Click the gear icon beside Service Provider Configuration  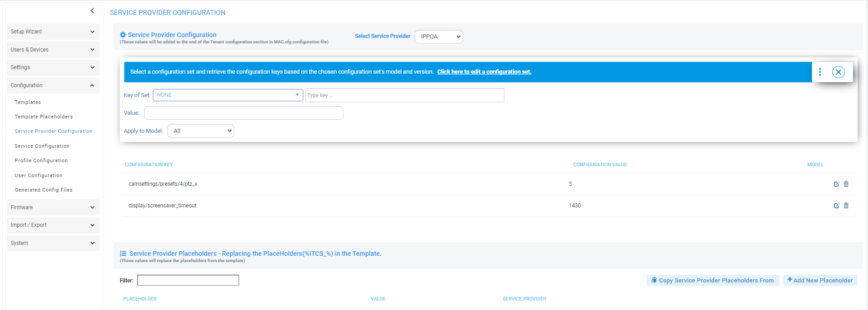click(123, 35)
